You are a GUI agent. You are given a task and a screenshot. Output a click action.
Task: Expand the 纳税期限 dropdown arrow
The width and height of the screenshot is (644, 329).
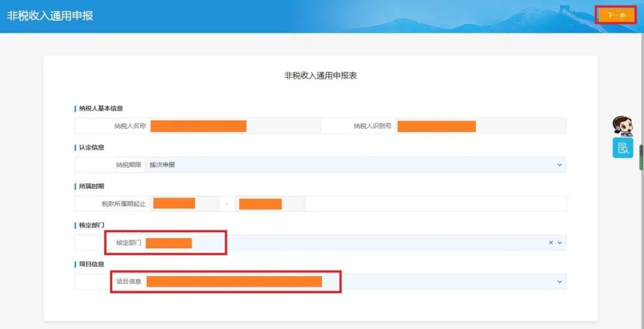(x=559, y=165)
